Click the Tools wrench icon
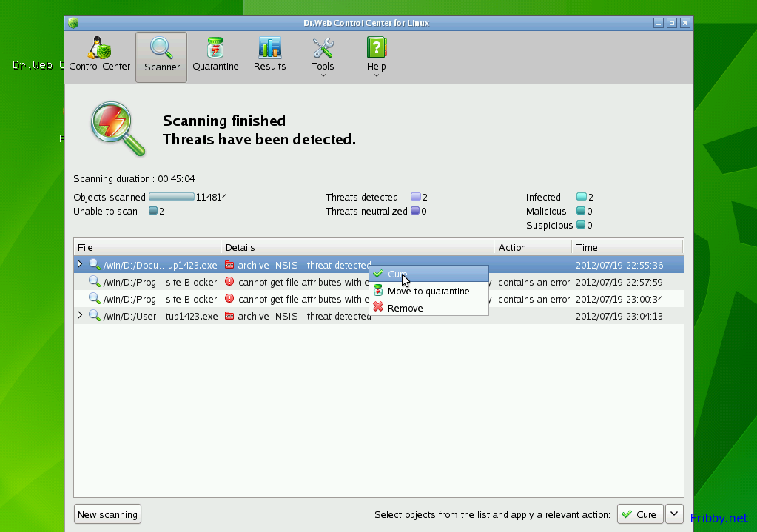 click(323, 49)
